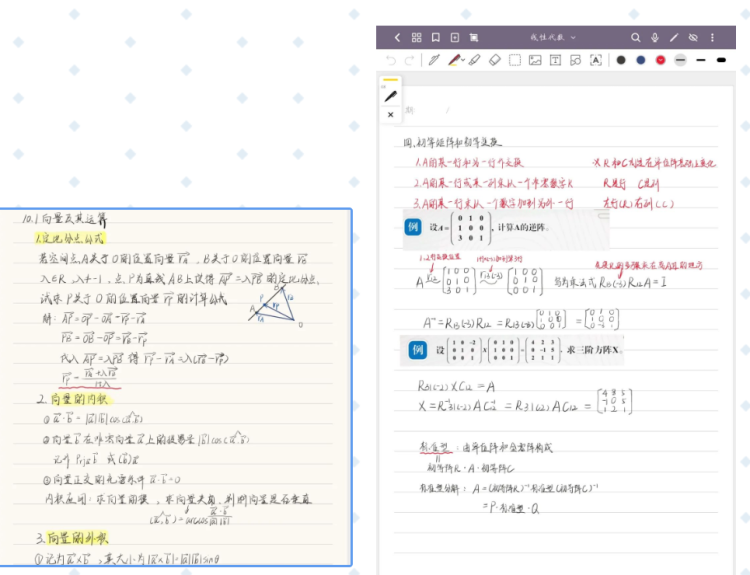Choose the red pen color swatch
The width and height of the screenshot is (750, 575).
(661, 60)
